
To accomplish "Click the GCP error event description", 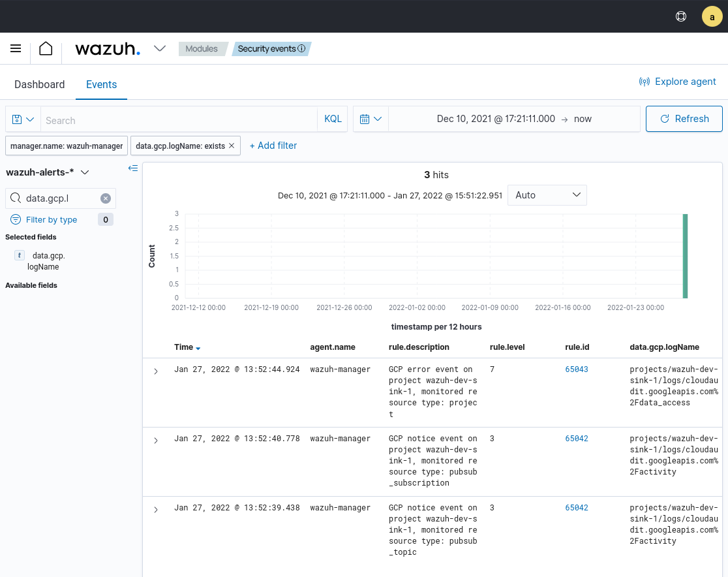I will click(433, 392).
